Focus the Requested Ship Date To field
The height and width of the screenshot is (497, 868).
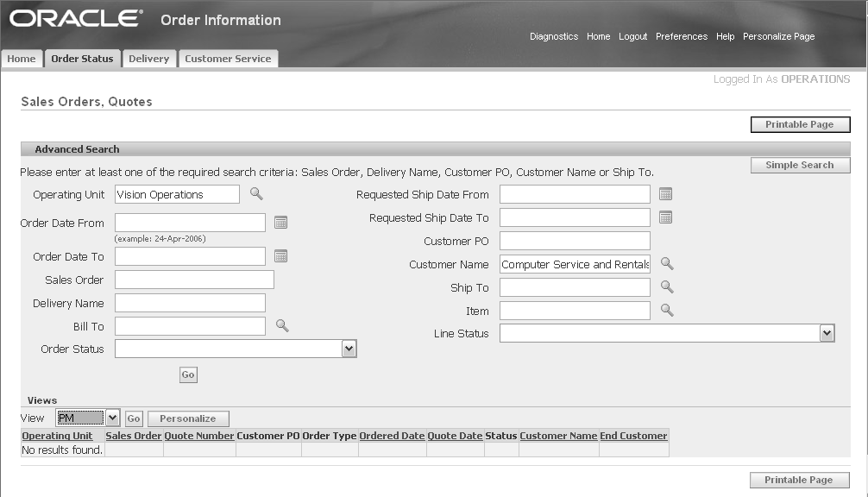pyautogui.click(x=575, y=217)
